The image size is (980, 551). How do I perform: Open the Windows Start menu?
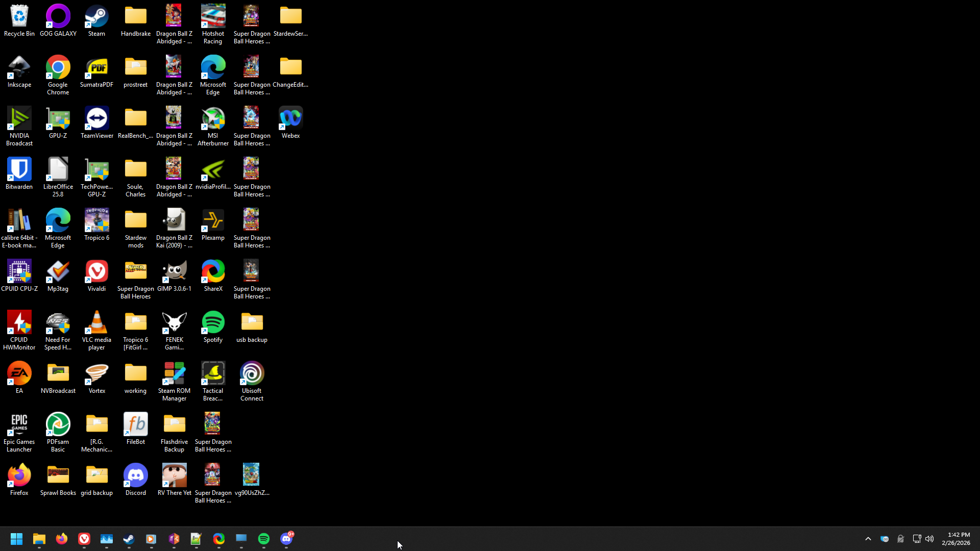(x=16, y=539)
